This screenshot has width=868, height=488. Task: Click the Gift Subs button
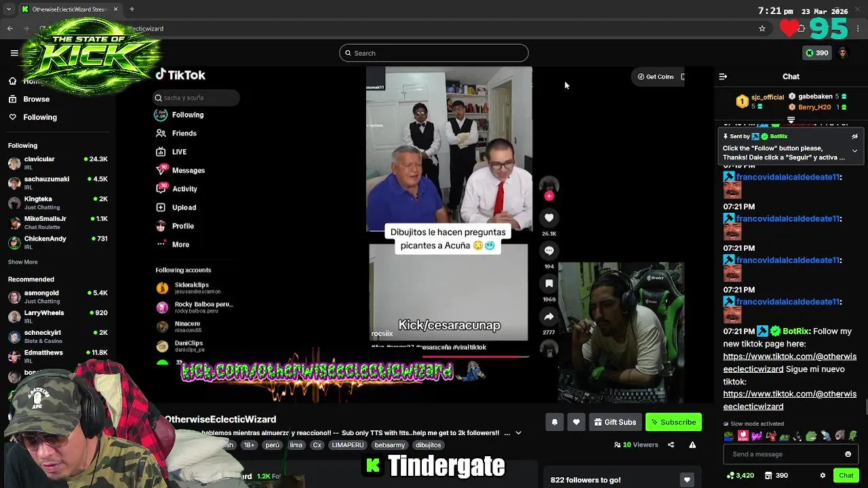click(x=615, y=422)
